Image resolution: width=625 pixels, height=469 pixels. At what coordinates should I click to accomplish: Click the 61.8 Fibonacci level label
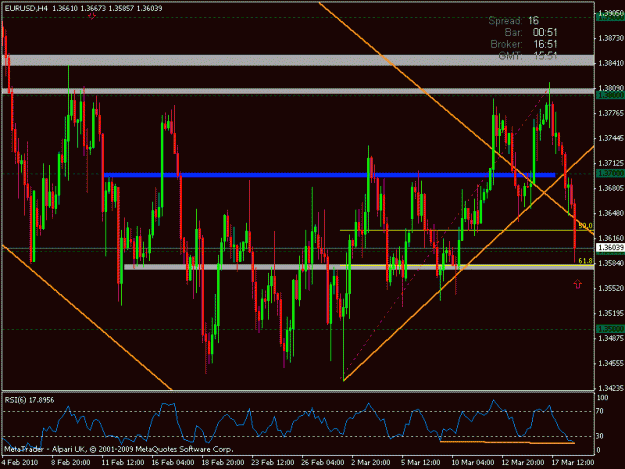[585, 261]
